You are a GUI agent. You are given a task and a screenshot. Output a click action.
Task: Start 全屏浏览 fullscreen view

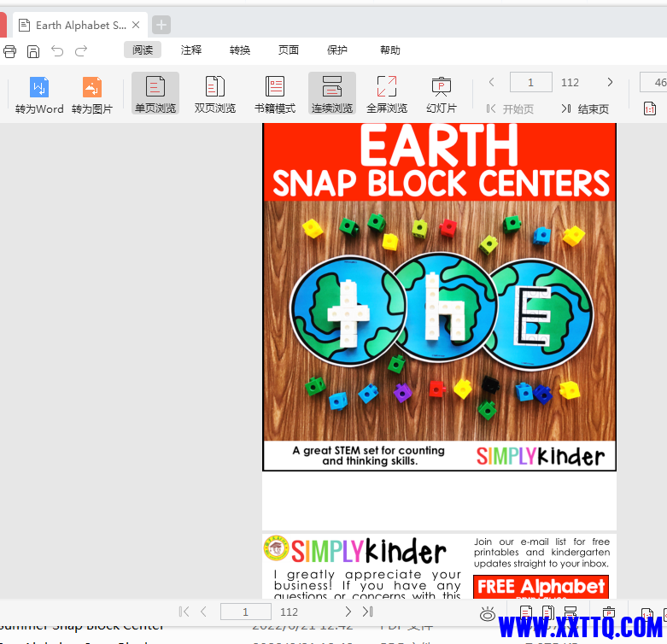coord(387,95)
